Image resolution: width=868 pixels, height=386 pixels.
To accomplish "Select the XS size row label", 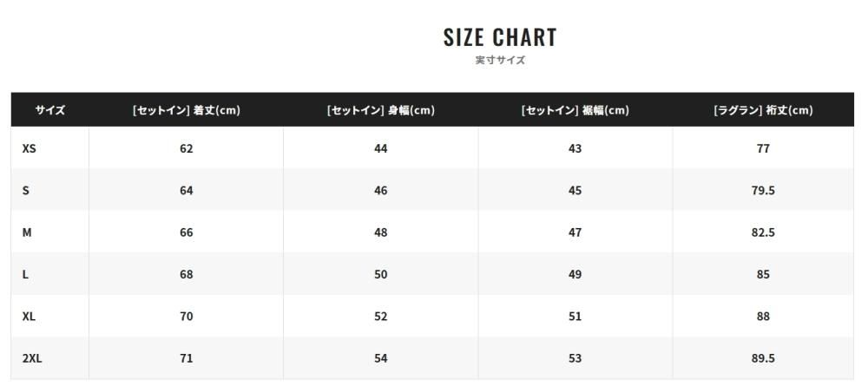I will click(x=29, y=148).
